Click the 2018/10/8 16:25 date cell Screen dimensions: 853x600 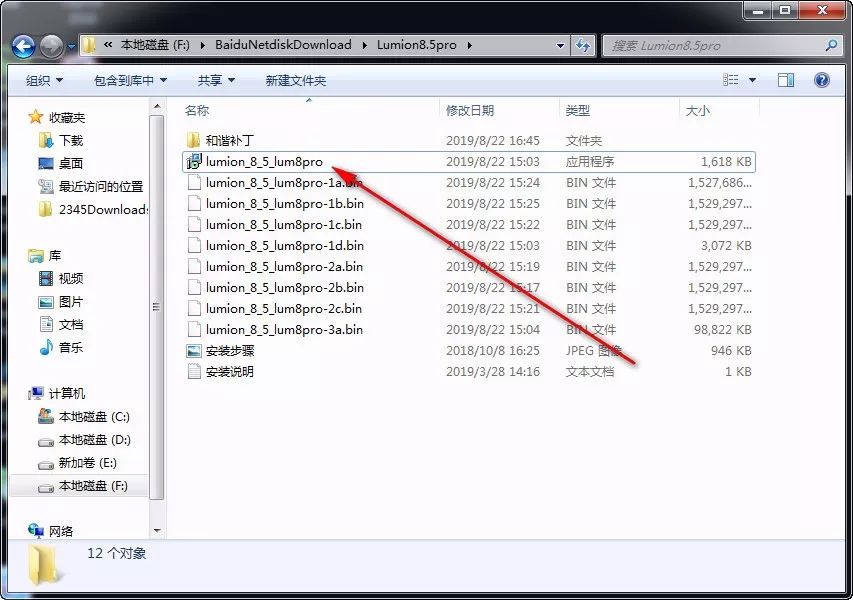pos(493,351)
